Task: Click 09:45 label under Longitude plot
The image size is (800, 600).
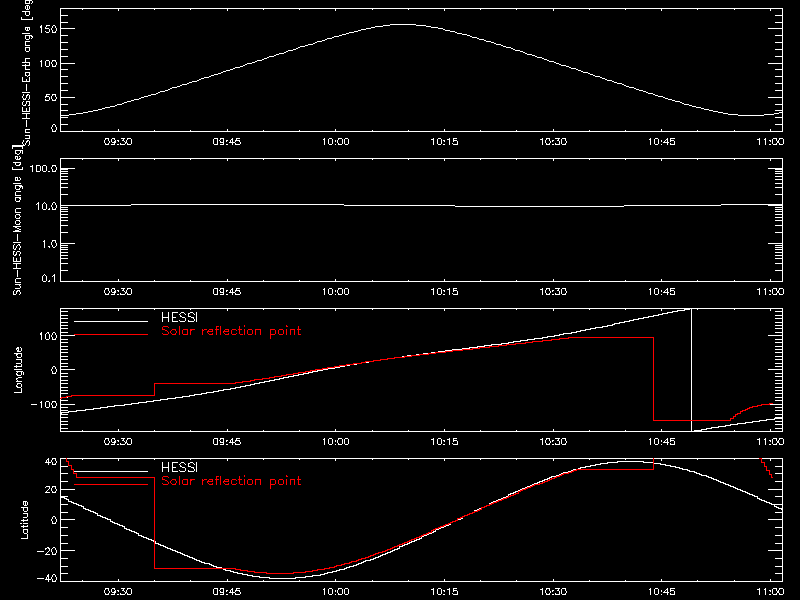Action: click(x=227, y=441)
